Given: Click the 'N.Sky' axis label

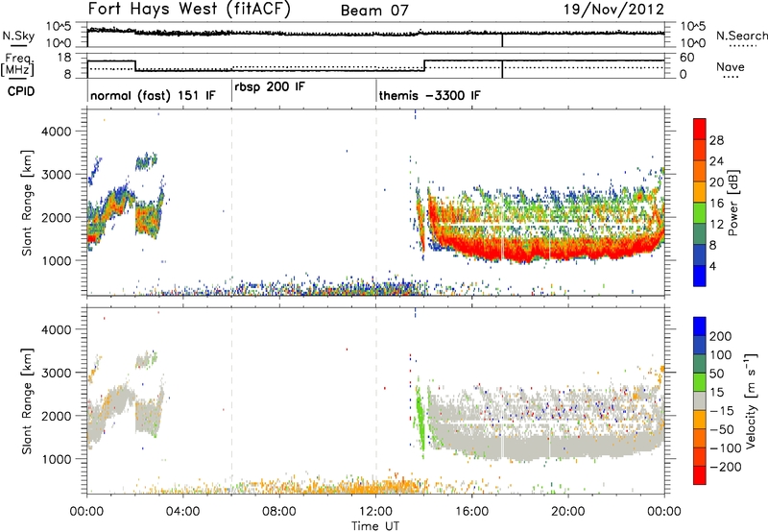Looking at the screenshot, I should click(18, 36).
